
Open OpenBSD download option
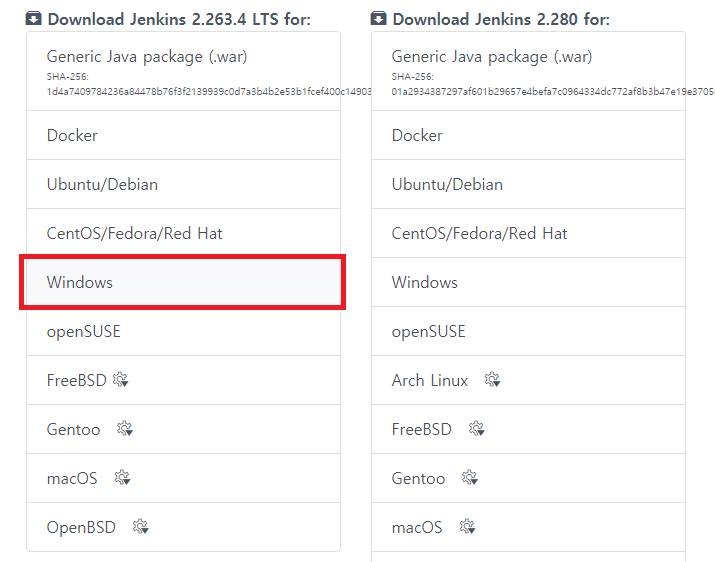[183, 527]
